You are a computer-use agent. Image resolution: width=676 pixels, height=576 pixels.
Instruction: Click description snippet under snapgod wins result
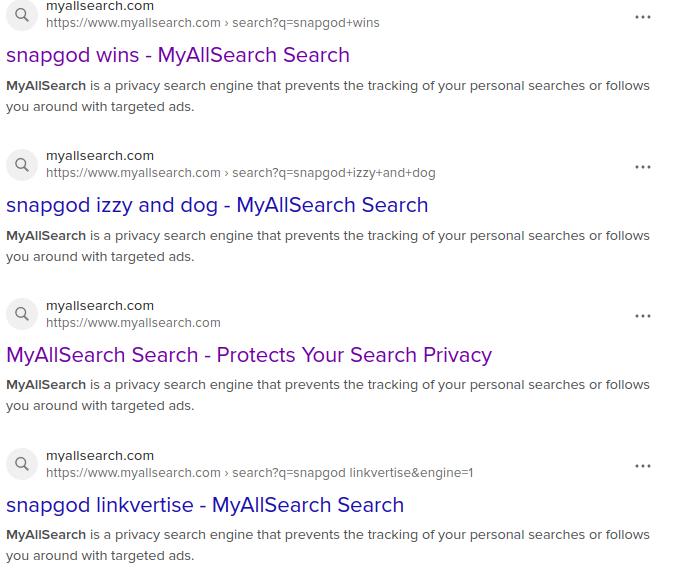328,96
